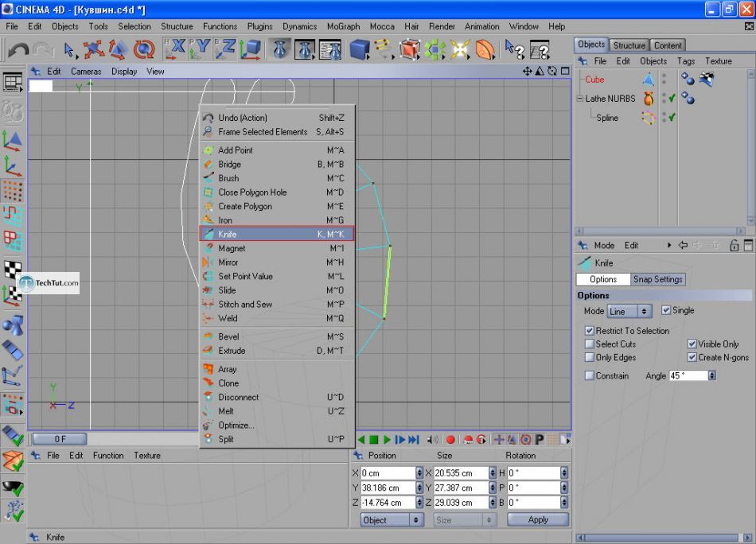This screenshot has width=756, height=544.
Task: Select the Cube object in Objects manager
Action: [594, 80]
